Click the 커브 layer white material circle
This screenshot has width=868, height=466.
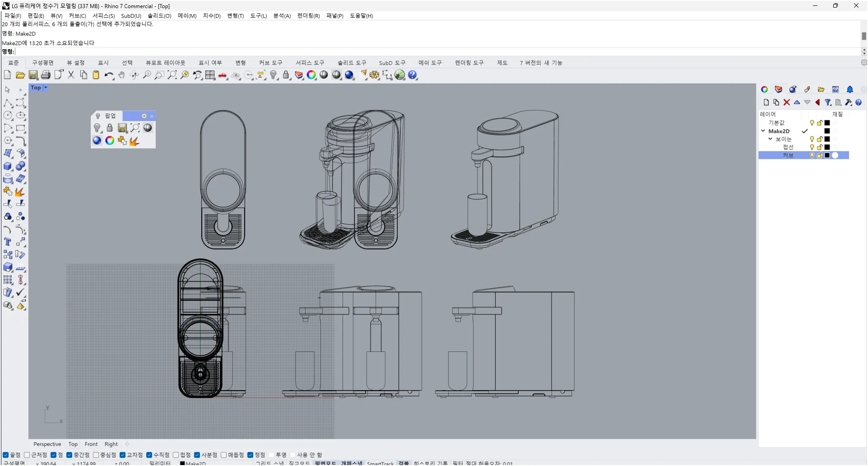tap(836, 156)
